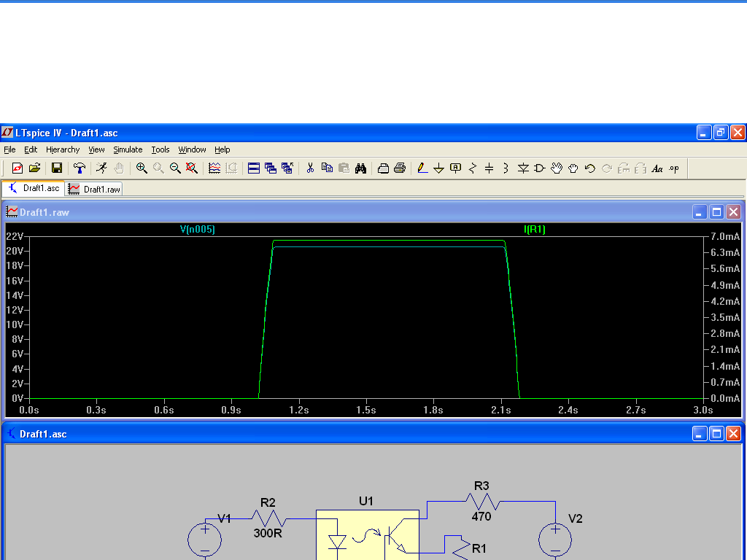Image resolution: width=747 pixels, height=560 pixels.
Task: Place a Diode from the toolbar
Action: pos(523,168)
